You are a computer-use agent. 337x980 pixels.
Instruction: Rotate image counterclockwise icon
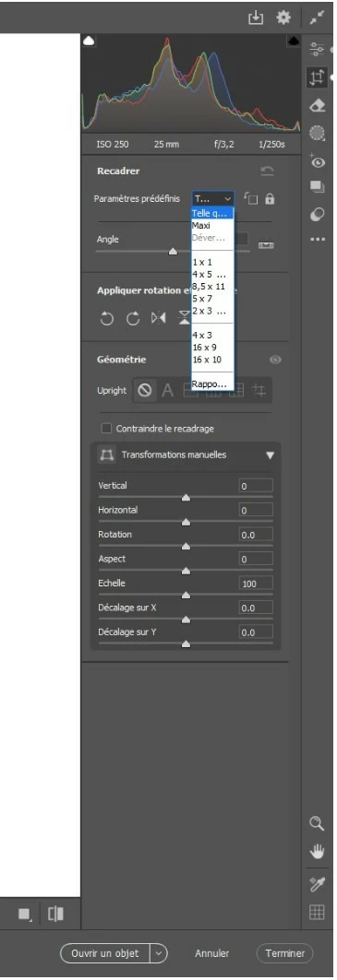coord(107,318)
